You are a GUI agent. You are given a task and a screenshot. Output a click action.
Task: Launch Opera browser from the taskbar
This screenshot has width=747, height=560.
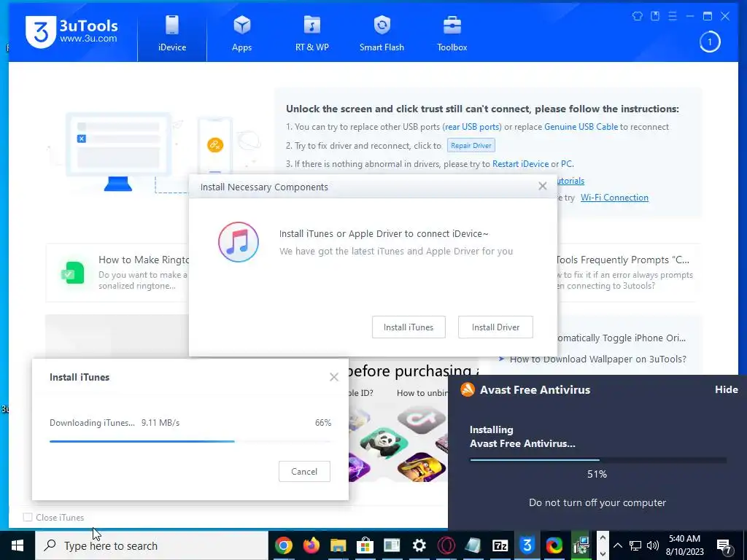[x=446, y=545]
